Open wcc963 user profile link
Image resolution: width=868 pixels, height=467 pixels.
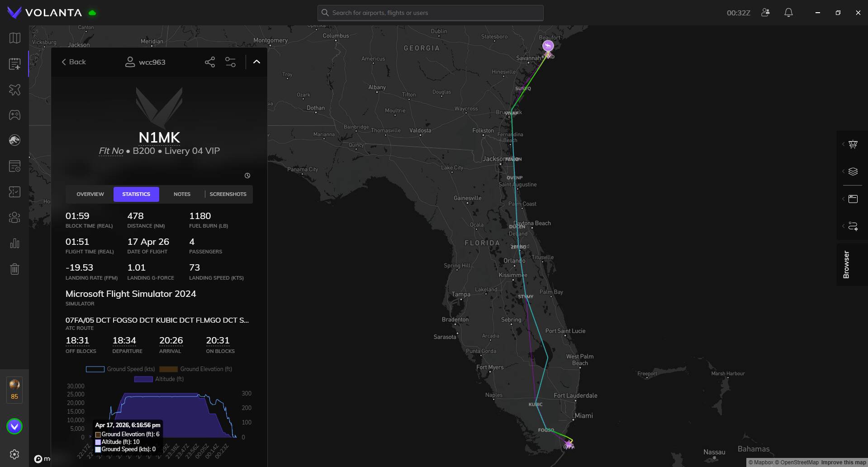point(145,62)
